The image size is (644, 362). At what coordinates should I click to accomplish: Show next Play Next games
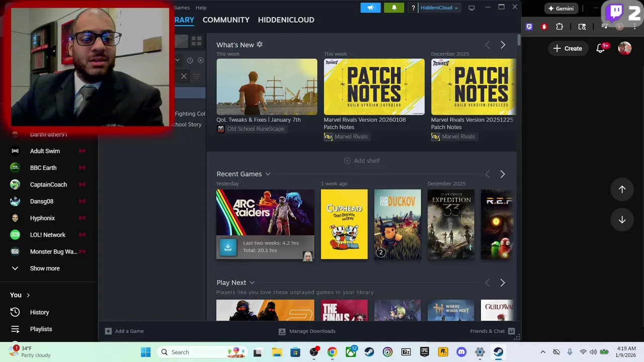point(502,283)
